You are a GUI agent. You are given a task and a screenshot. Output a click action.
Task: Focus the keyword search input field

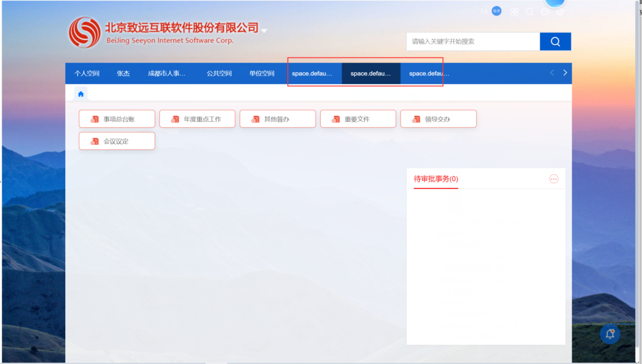click(x=473, y=41)
